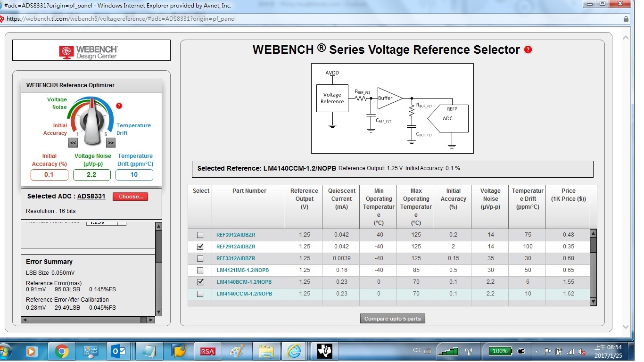Click the Selected Reference LM4140CCM-1.2/NOPB banner
Image resolution: width=644 pixels, height=362 pixels.
pos(392,168)
